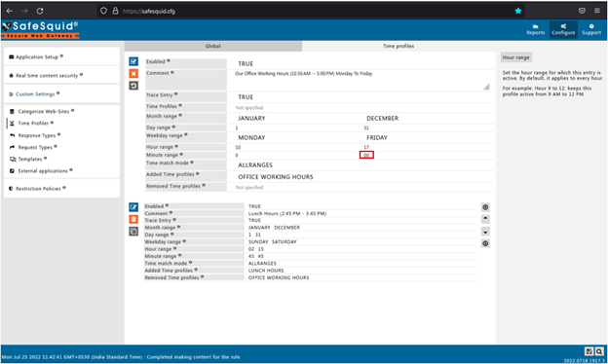Click the search icon in the bottom bar

[x=599, y=351]
